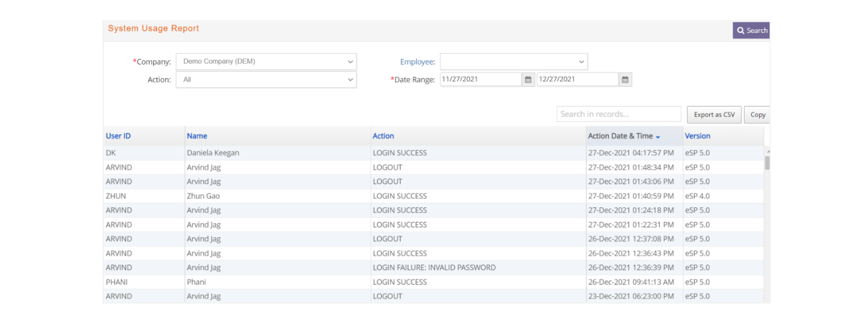Expand the Employee dropdown
This screenshot has height=324, width=868.
pyautogui.click(x=514, y=62)
